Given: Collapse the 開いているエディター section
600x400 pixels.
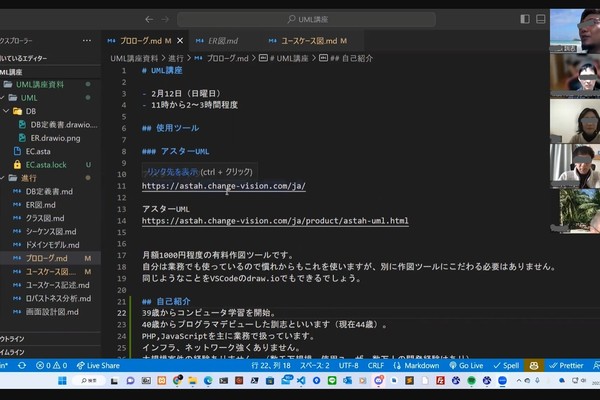Looking at the screenshot, I should [x=24, y=58].
